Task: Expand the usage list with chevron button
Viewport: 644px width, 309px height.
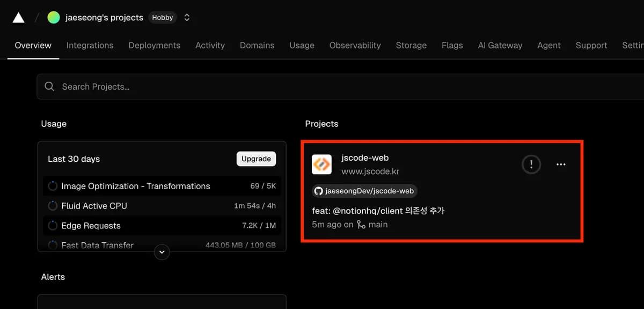Action: (x=162, y=251)
